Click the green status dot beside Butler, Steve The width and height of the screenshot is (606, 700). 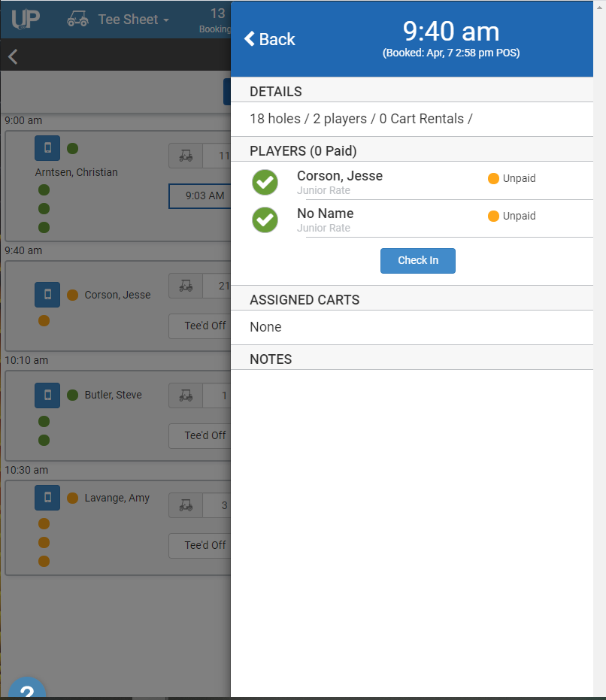(x=72, y=395)
